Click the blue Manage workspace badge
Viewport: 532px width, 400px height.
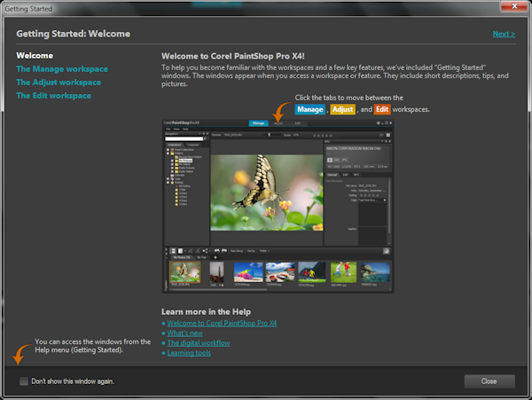click(x=309, y=109)
